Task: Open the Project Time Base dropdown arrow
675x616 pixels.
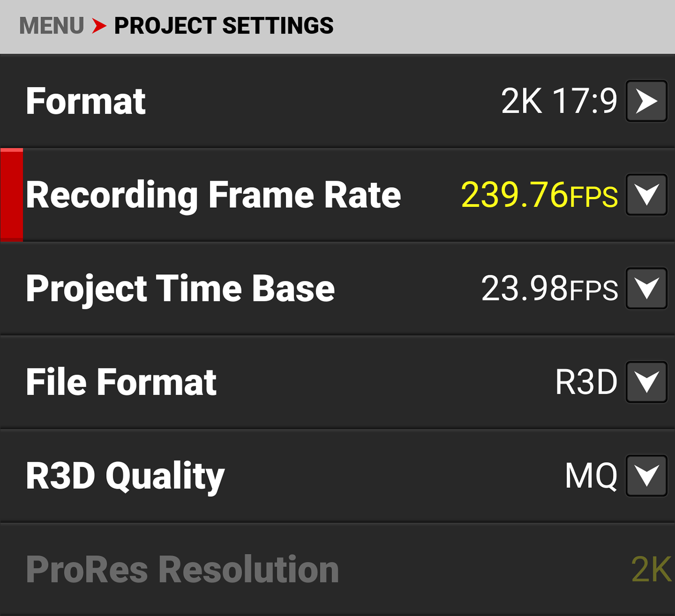Action: click(646, 288)
